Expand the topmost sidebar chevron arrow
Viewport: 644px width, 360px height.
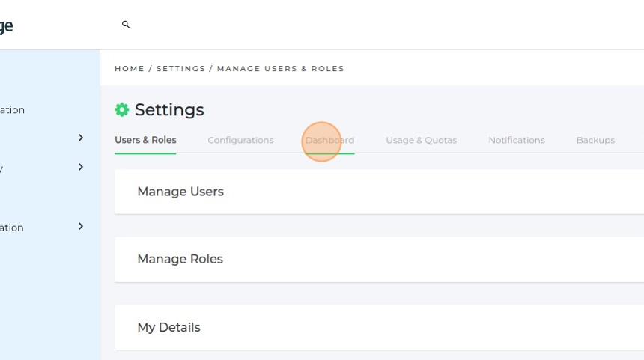81,138
